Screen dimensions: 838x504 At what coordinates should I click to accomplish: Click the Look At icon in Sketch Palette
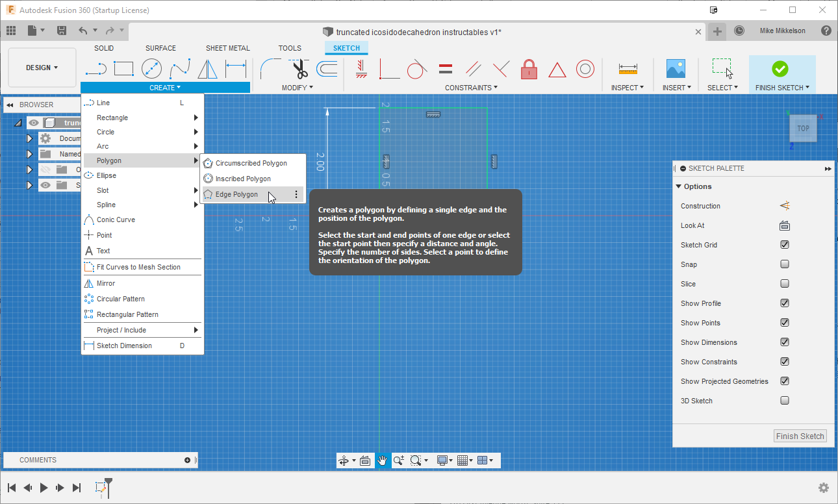click(x=785, y=225)
